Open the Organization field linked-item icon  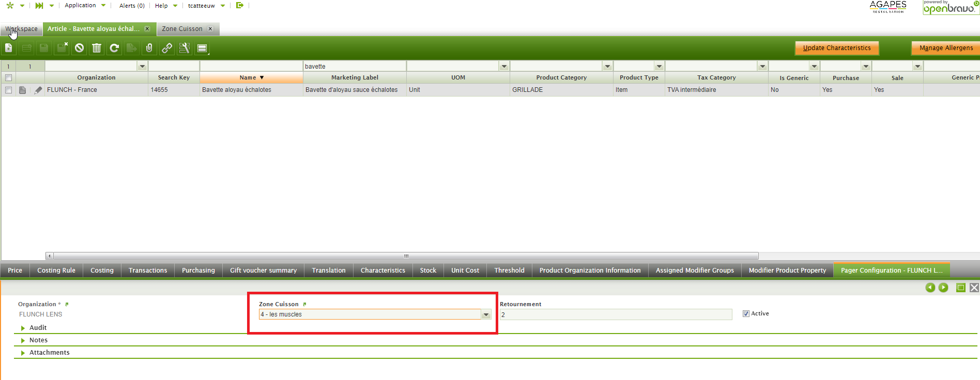coord(67,305)
